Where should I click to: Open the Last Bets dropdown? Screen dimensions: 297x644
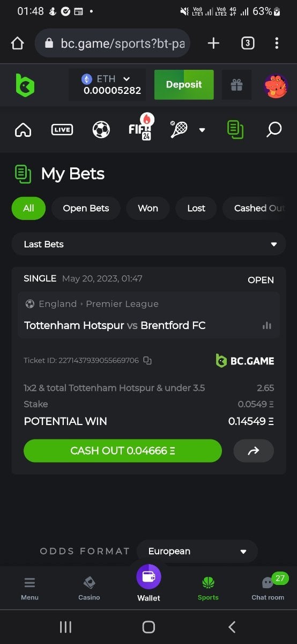pos(148,244)
